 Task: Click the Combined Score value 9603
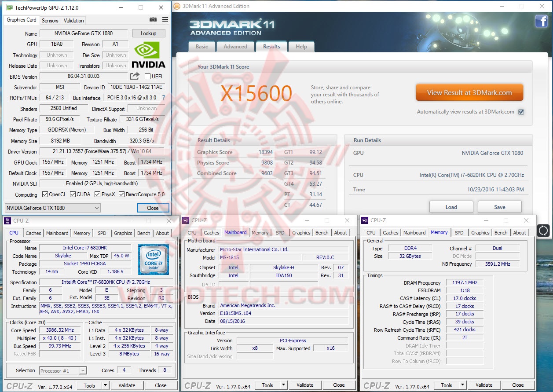pos(267,173)
